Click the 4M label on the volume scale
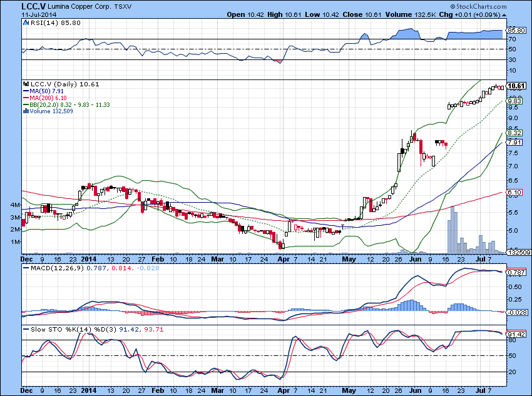This screenshot has width=532, height=396. [16, 205]
